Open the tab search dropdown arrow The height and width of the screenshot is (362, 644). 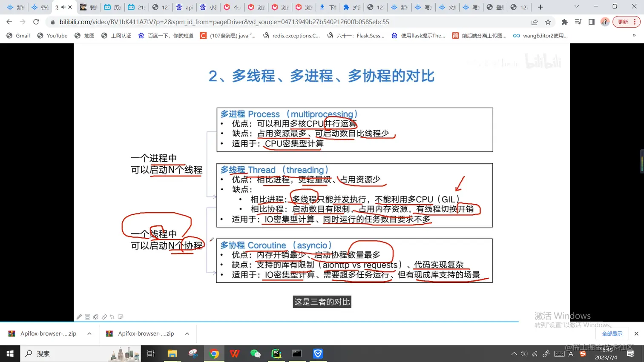click(x=576, y=7)
